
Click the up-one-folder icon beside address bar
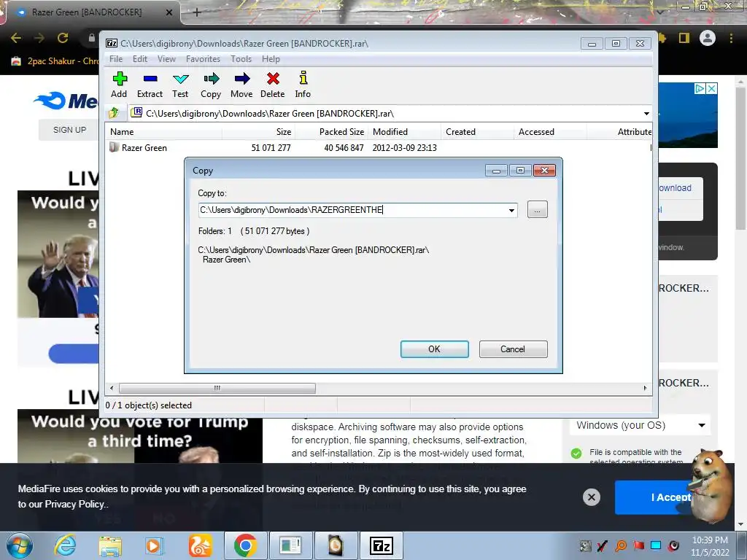click(114, 113)
